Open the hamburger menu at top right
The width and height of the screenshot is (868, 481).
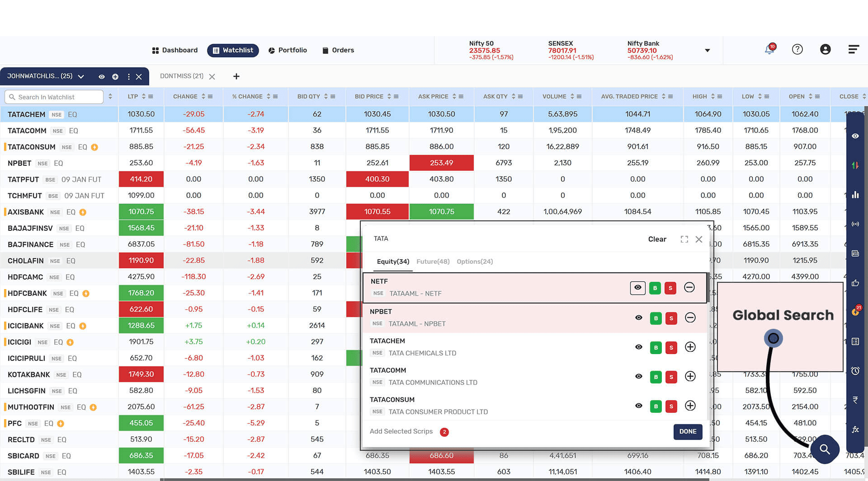pos(854,49)
